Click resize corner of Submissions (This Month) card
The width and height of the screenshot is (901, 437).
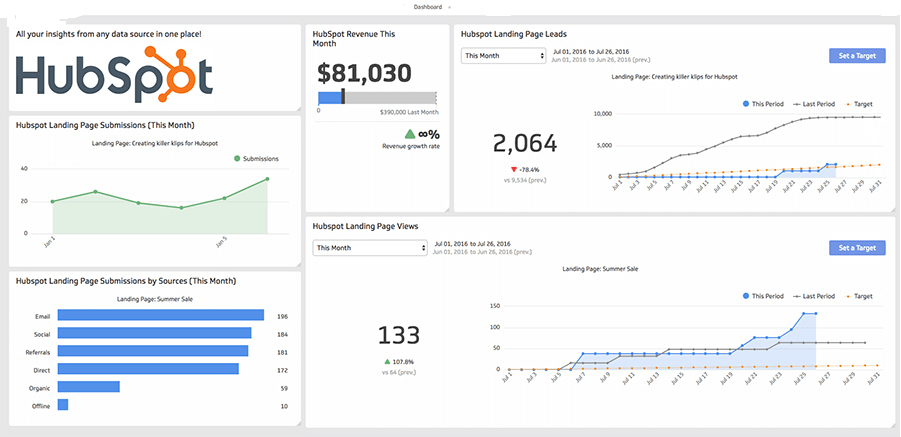297,264
